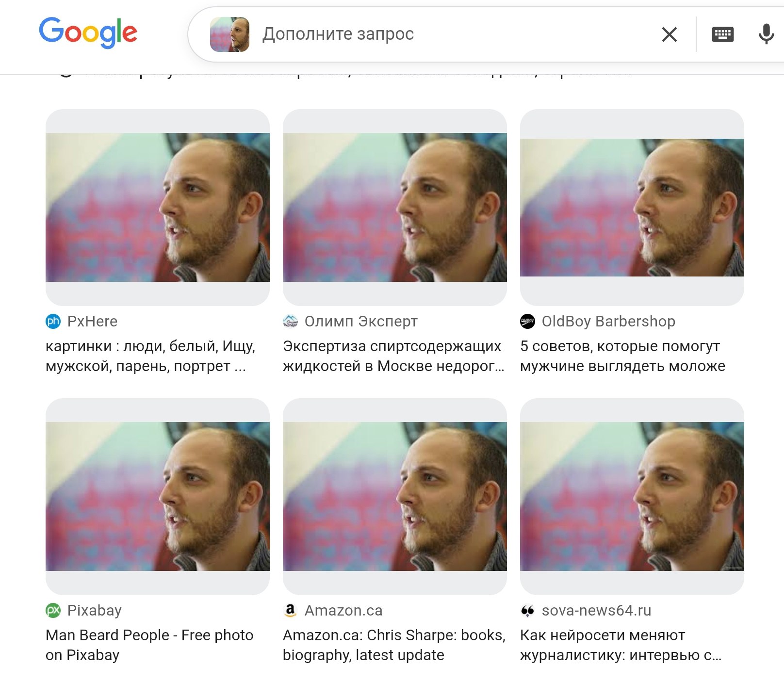Clear the search box with the X
Image resolution: width=784 pixels, height=682 pixels.
669,34
